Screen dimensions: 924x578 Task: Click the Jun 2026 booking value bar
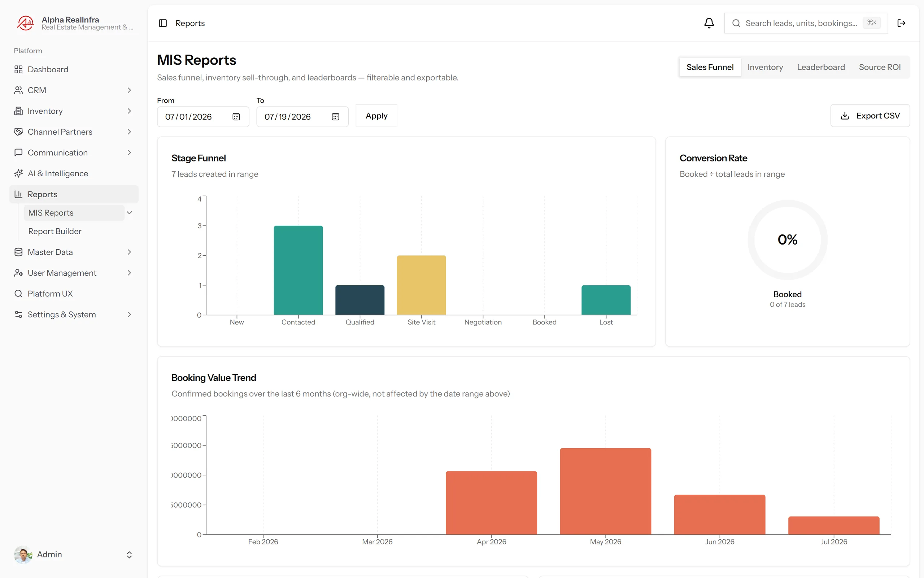point(720,514)
